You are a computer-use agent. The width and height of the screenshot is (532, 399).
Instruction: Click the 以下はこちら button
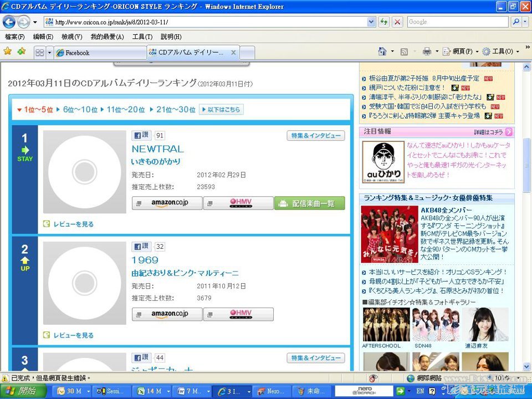pos(221,110)
